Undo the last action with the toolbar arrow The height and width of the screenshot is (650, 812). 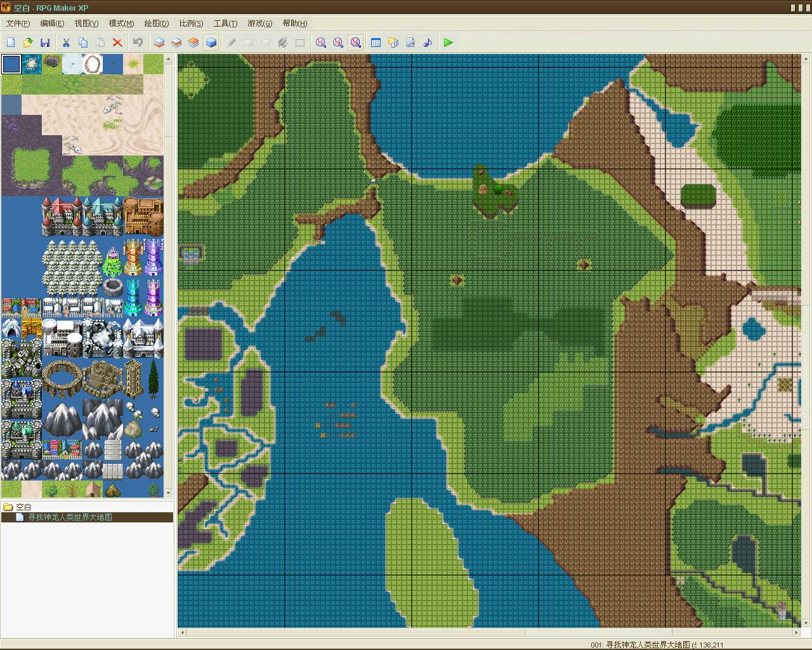pyautogui.click(x=138, y=43)
